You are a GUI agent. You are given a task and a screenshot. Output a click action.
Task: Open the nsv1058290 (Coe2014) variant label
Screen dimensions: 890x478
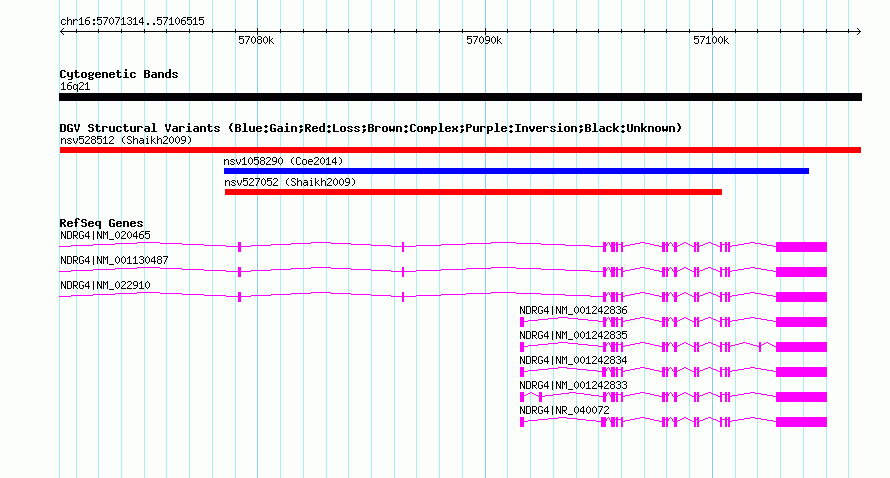point(283,161)
